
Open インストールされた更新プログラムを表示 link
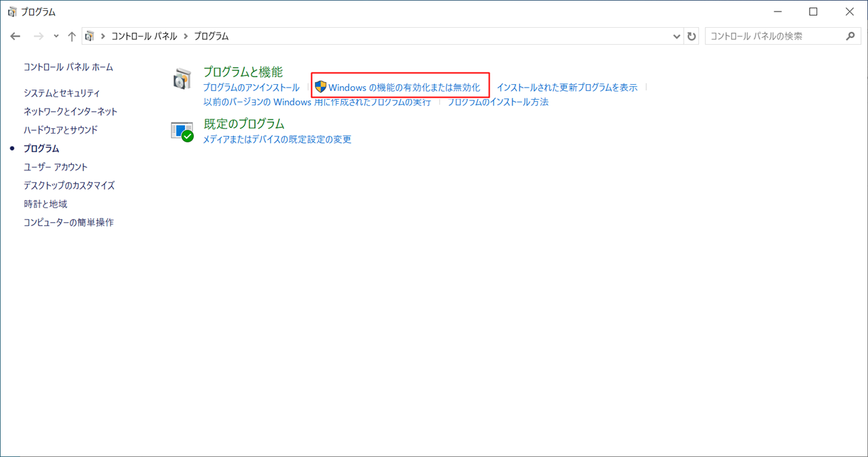(567, 87)
